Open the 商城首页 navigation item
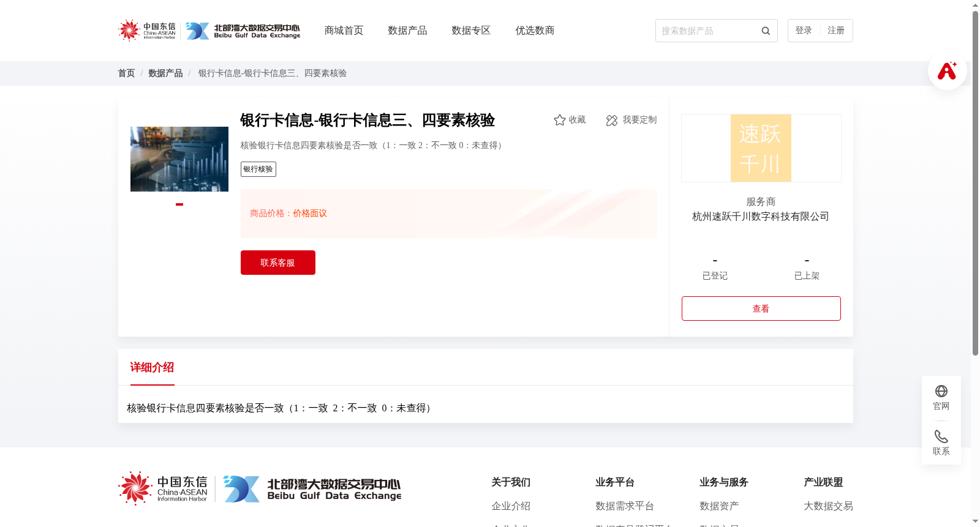Screen dimensions: 980x527 pyautogui.click(x=344, y=31)
